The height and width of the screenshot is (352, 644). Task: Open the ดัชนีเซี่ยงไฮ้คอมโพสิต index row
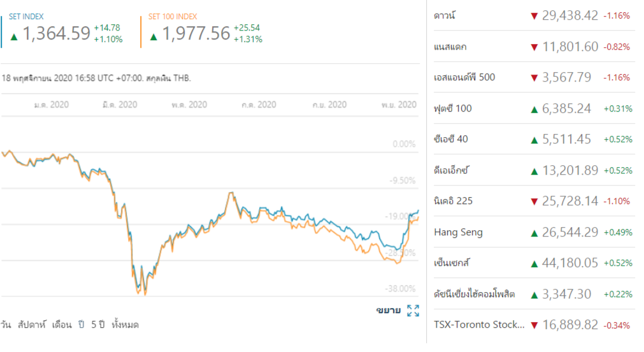coord(534,293)
